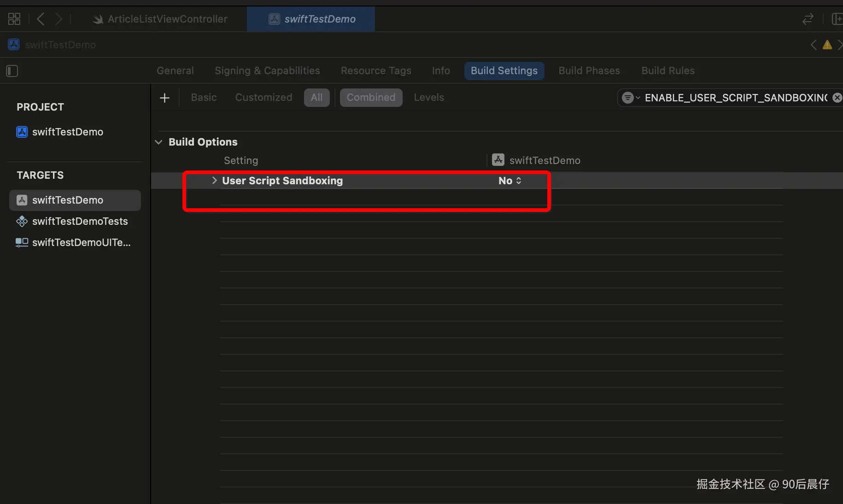The width and height of the screenshot is (843, 504).
Task: Click the back navigation arrow
Action: click(40, 19)
